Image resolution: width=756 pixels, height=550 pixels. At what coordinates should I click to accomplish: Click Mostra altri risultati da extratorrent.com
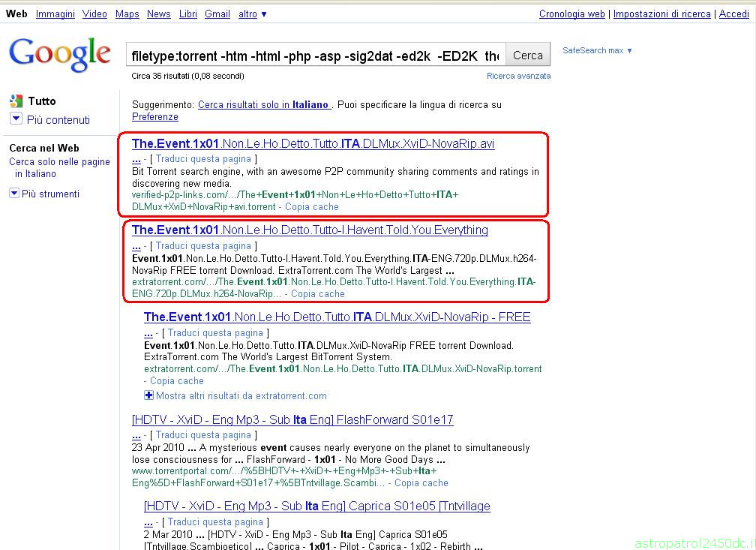241,396
